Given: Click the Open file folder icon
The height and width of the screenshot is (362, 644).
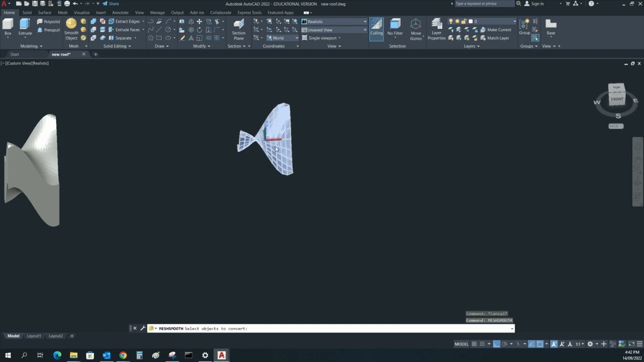Looking at the screenshot, I should coord(27,4).
